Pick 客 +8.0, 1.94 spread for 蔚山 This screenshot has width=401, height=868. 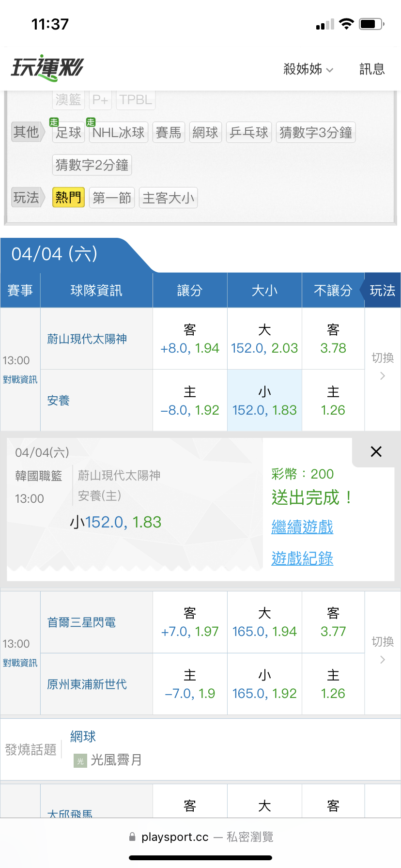(190, 339)
